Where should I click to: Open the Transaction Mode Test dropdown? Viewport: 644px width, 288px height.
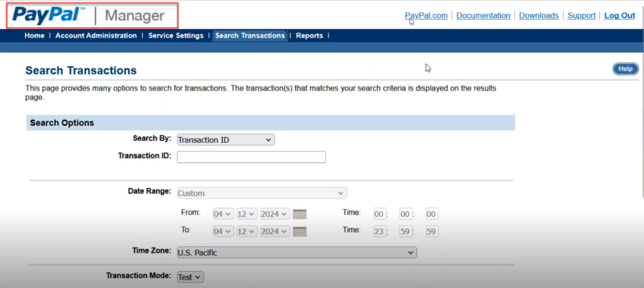point(190,277)
